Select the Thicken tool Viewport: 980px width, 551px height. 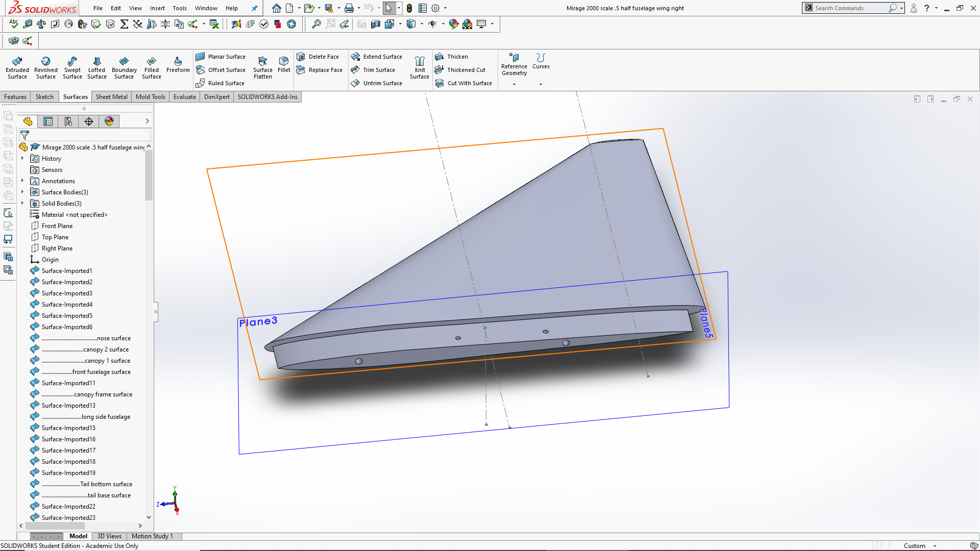pyautogui.click(x=451, y=56)
